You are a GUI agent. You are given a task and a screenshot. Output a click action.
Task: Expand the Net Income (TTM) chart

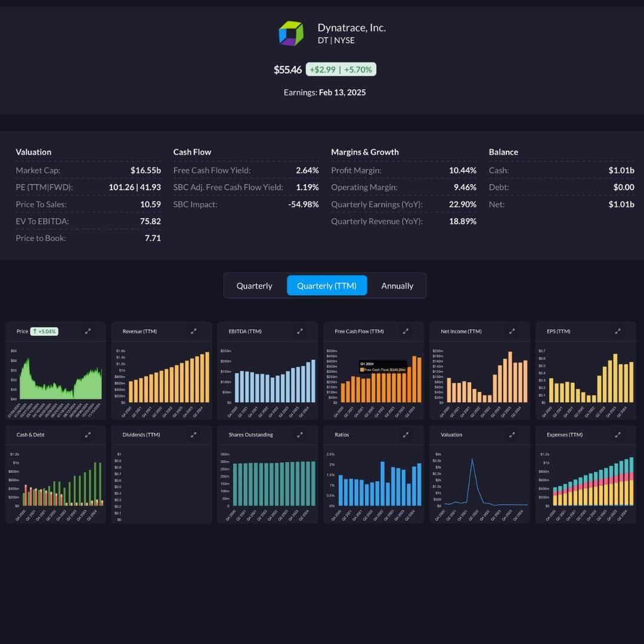click(512, 331)
